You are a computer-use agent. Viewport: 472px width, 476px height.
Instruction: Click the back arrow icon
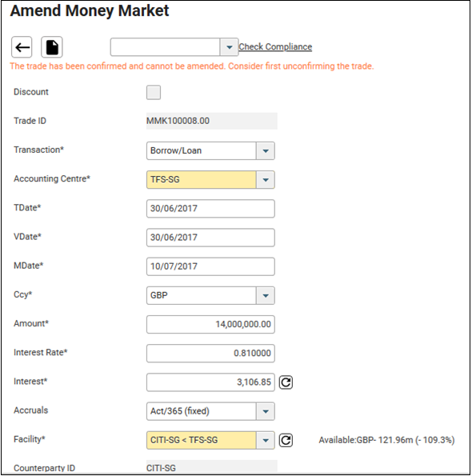(22, 47)
